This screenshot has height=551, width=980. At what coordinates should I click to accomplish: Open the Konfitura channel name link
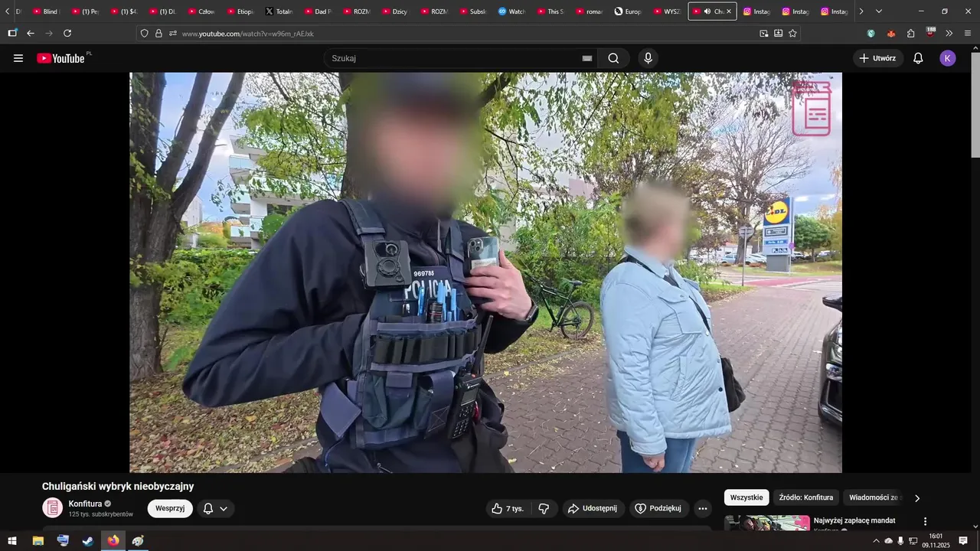(85, 504)
